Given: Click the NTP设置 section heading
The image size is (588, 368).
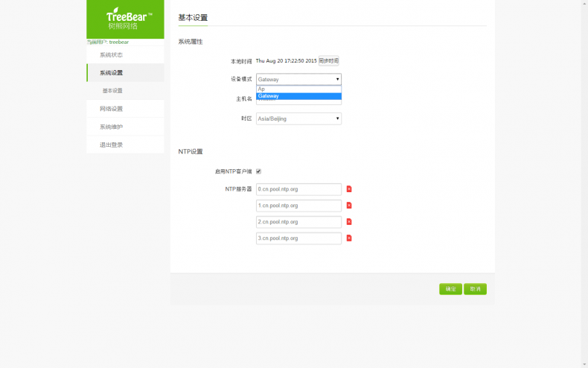Looking at the screenshot, I should point(191,152).
